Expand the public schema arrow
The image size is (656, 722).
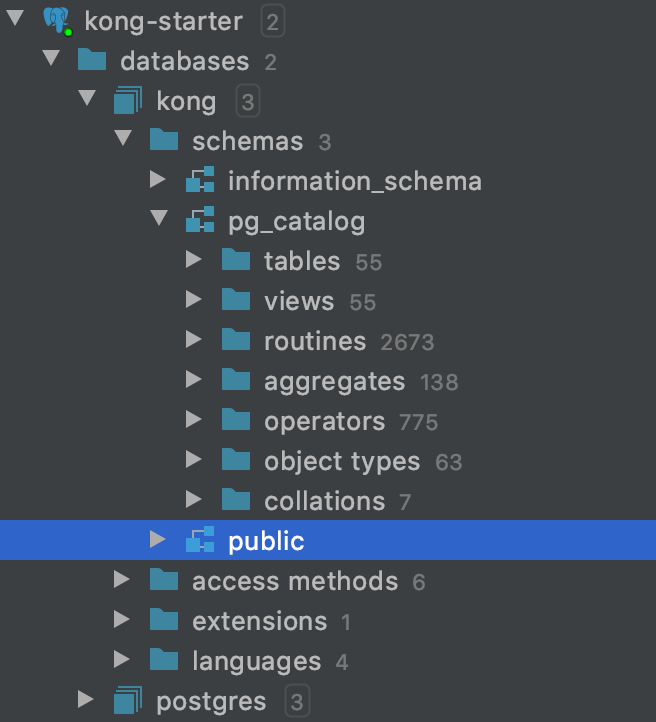tap(158, 539)
